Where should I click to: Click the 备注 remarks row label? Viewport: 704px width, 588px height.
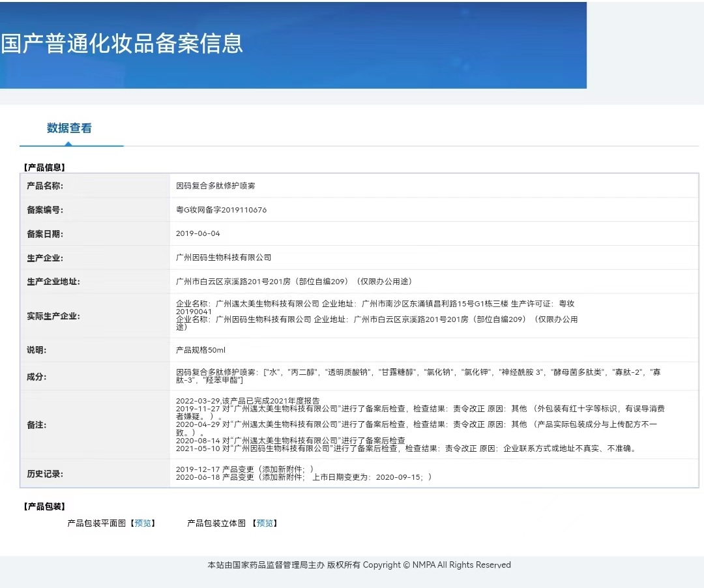[36, 424]
